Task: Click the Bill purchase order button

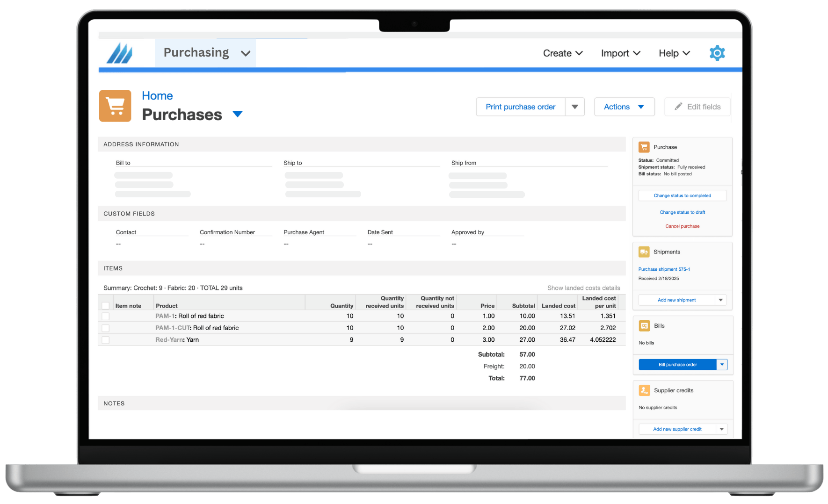Action: tap(677, 365)
